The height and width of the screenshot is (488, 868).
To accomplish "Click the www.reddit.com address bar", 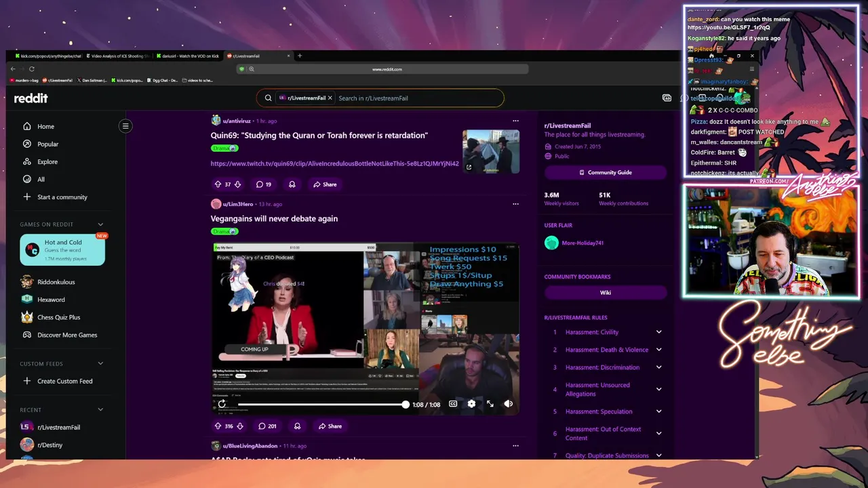I will (x=387, y=69).
